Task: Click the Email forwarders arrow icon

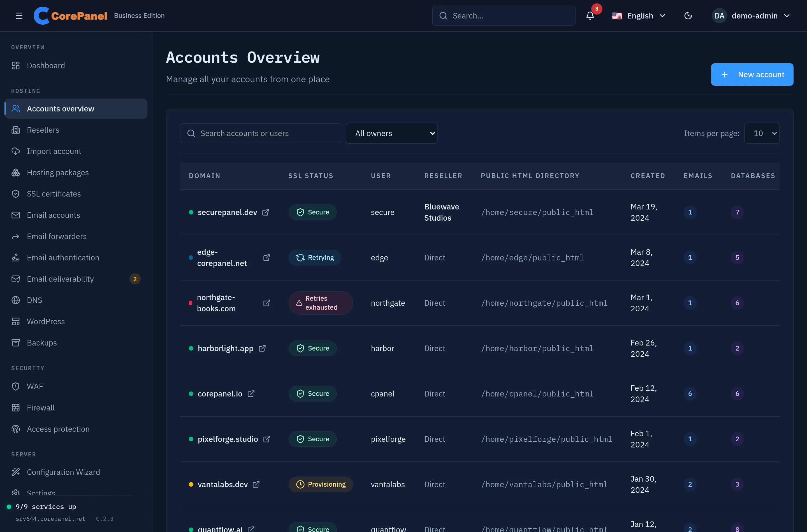Action: (x=16, y=237)
